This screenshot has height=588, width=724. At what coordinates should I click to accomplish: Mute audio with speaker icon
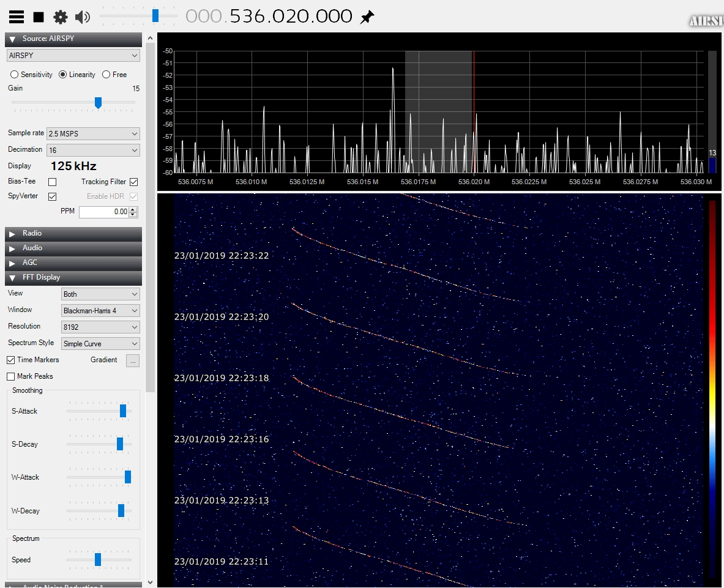82,17
